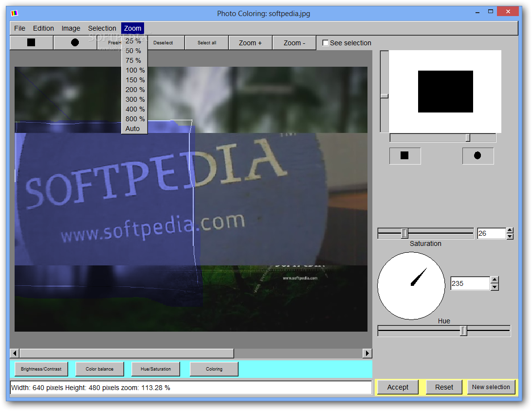Open the Edition menu
The height and width of the screenshot is (411, 532).
tap(43, 28)
